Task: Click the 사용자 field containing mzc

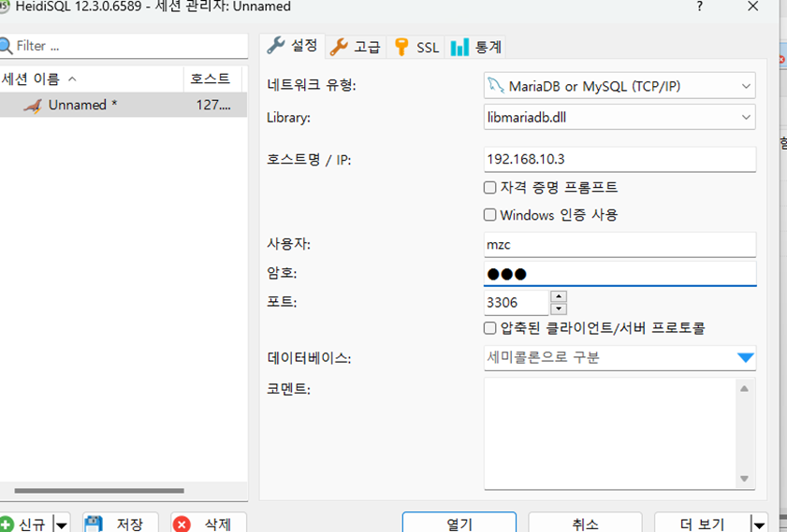Action: point(619,245)
